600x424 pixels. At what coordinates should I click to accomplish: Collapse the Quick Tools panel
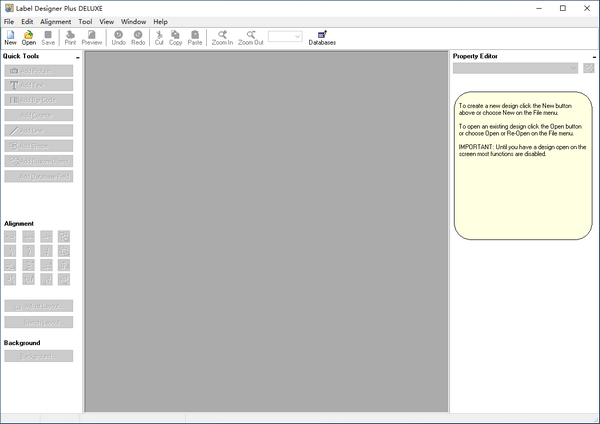77,57
